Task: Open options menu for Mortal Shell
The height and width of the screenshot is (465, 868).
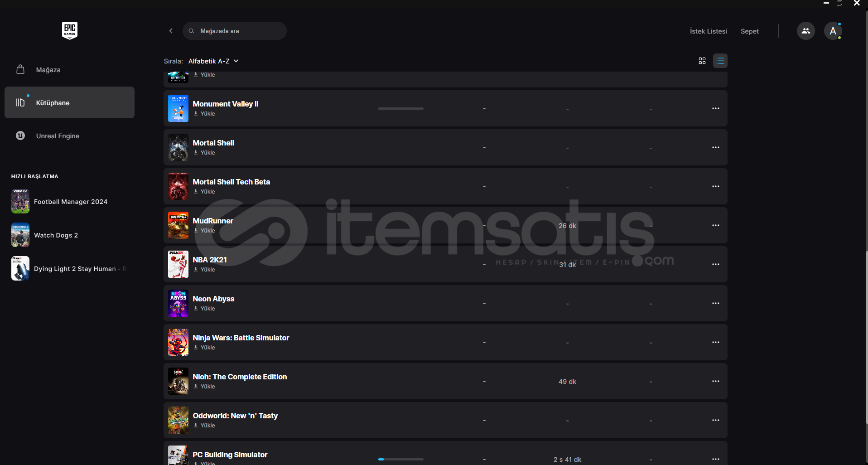Action: 716,147
